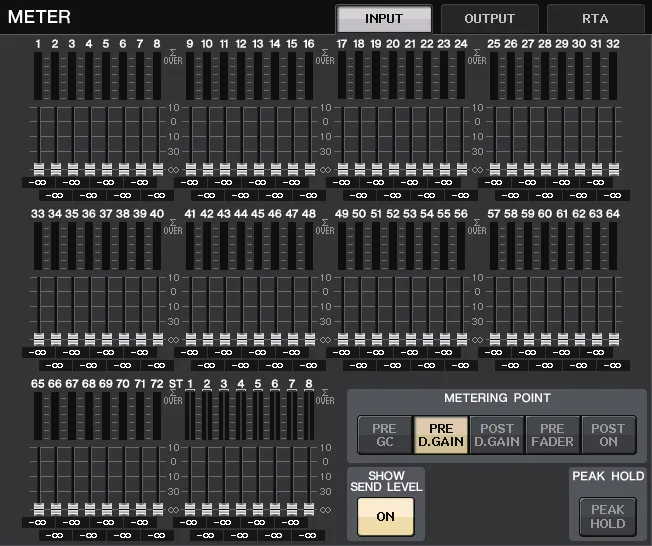
Task: Click channel 9 level value -∞
Action: click(x=190, y=183)
